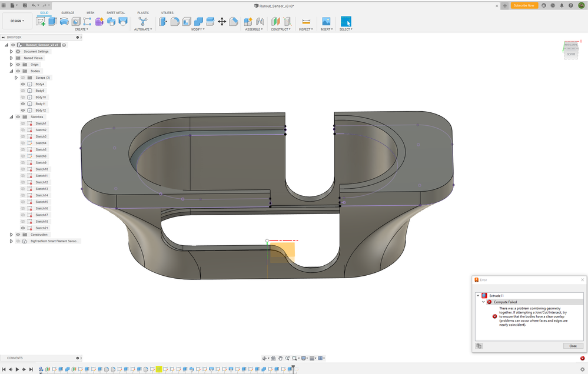Viewport: 588px width, 374px height.
Task: Toggle visibility of Body12
Action: click(x=23, y=110)
